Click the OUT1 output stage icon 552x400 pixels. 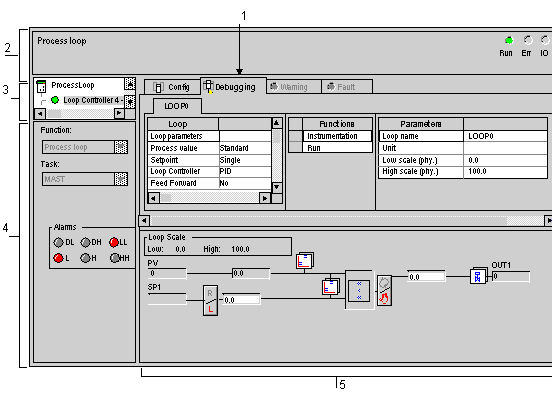(x=478, y=276)
